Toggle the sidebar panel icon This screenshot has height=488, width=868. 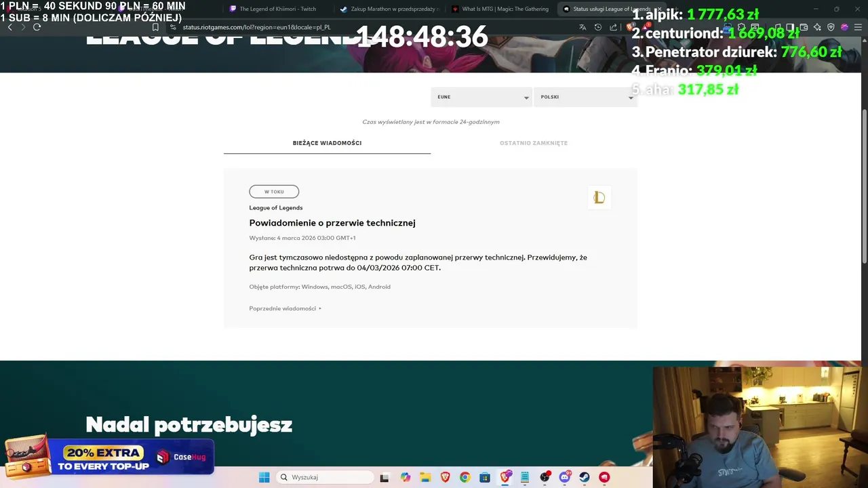pyautogui.click(x=790, y=27)
